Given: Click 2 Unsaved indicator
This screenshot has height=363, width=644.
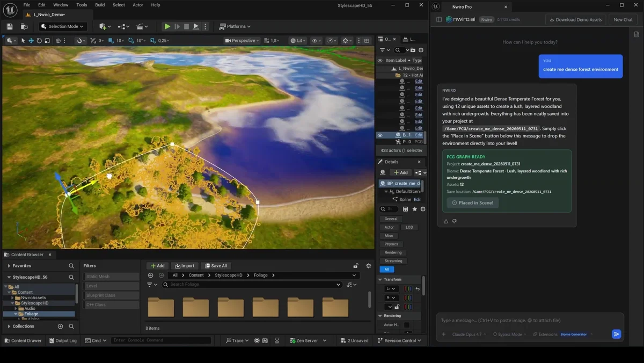Looking at the screenshot, I should point(355,340).
